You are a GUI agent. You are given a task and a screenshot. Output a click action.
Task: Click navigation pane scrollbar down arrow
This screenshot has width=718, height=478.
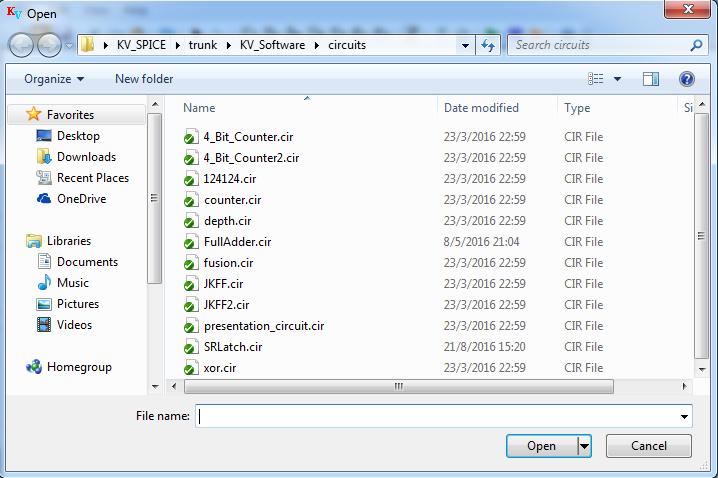(x=155, y=387)
